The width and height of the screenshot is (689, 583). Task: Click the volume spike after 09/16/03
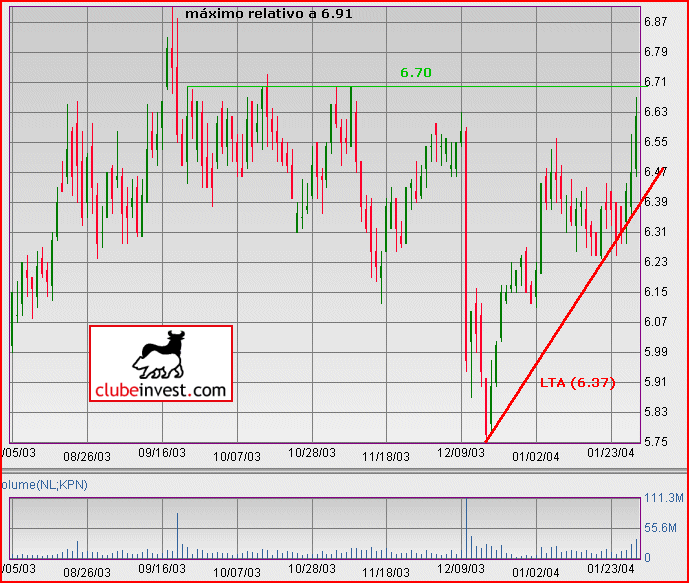coord(178,536)
